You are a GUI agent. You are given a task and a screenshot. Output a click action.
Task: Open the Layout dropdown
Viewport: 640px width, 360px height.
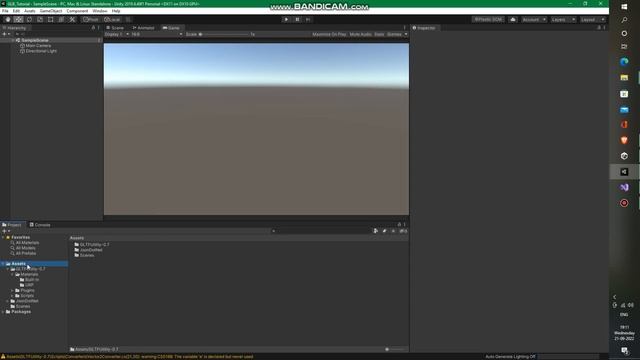coord(593,19)
